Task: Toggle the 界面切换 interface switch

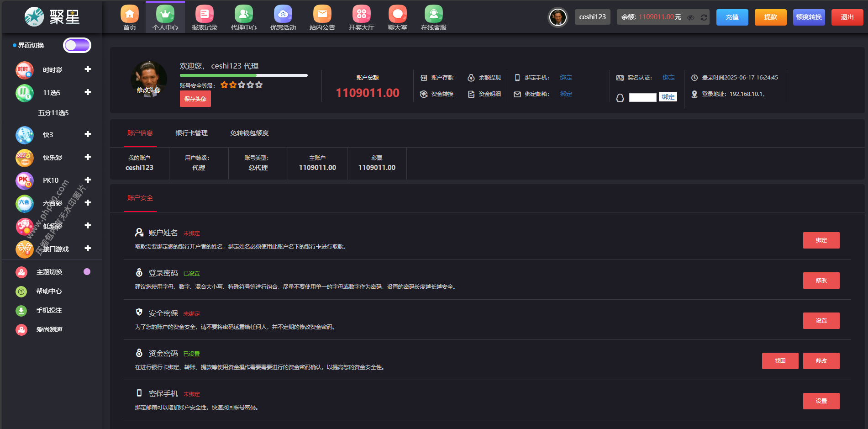Action: click(77, 45)
